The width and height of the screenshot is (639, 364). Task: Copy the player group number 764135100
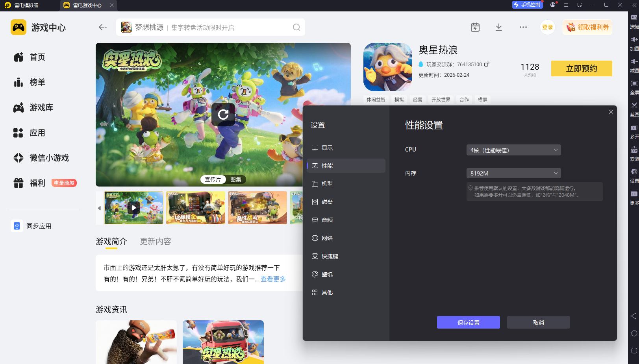(x=487, y=64)
